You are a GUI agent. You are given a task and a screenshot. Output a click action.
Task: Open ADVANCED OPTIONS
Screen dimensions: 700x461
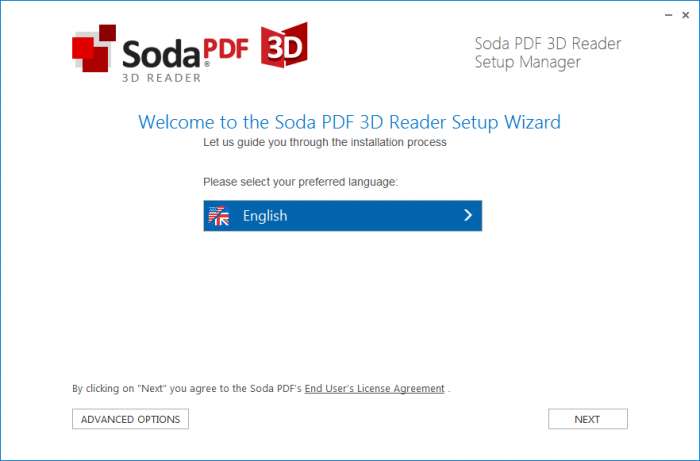tap(130, 419)
